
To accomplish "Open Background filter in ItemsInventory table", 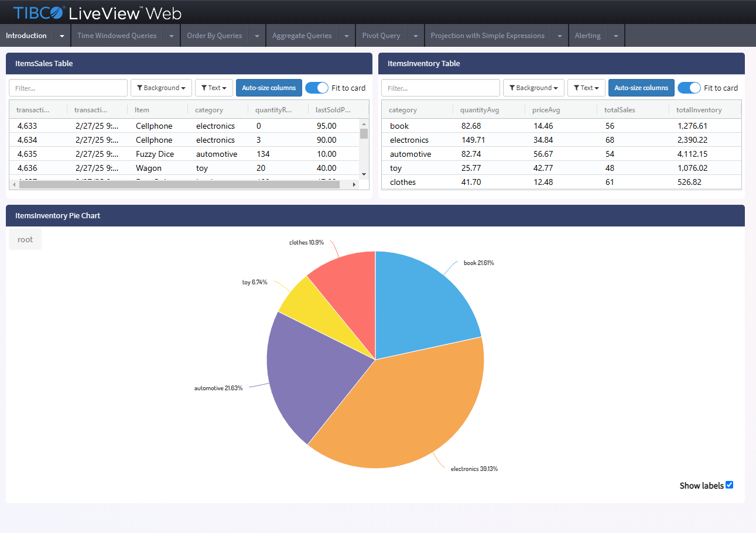I will tap(533, 88).
